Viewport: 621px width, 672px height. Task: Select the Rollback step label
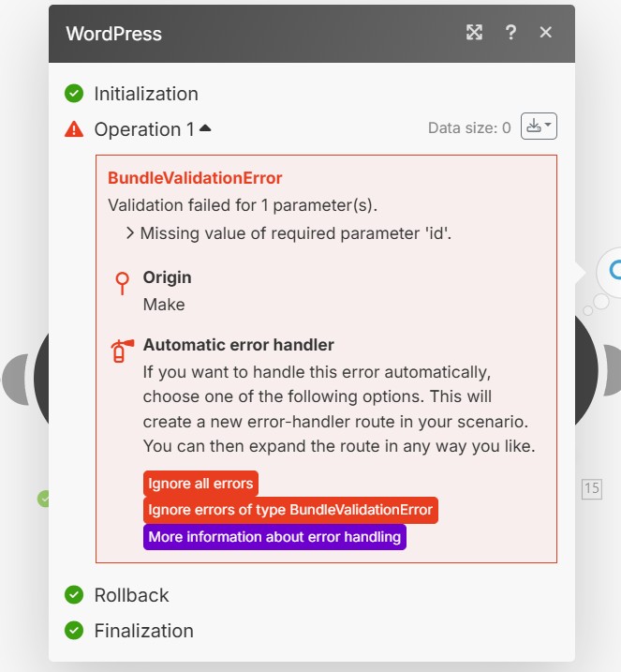131,595
